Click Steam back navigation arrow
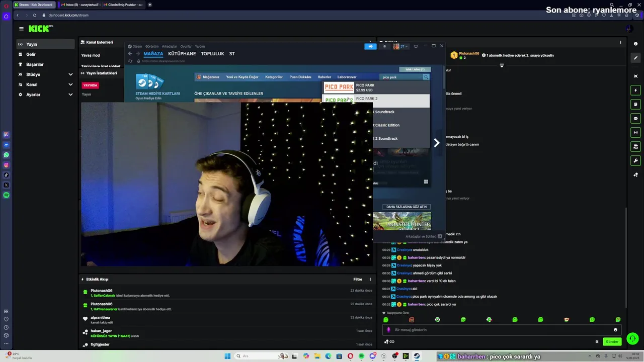 tap(130, 54)
